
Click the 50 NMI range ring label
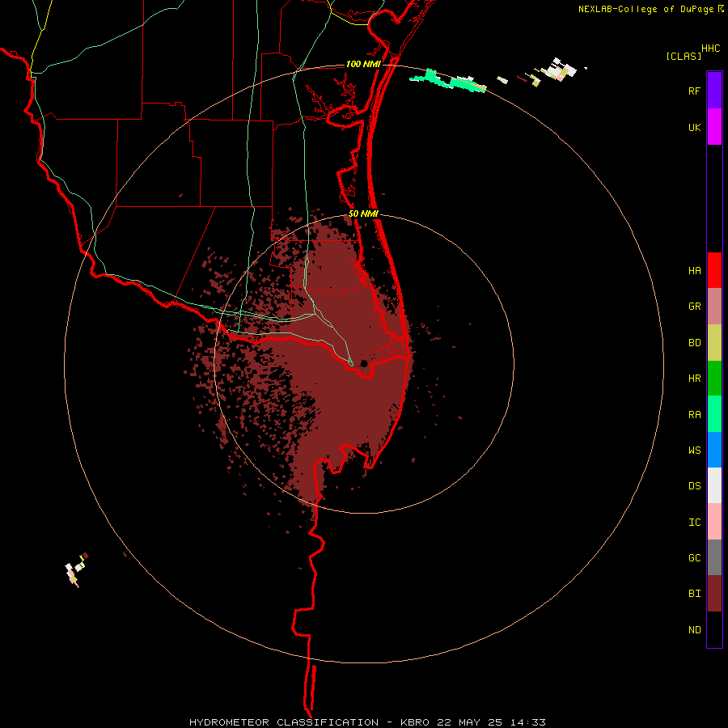tap(363, 214)
